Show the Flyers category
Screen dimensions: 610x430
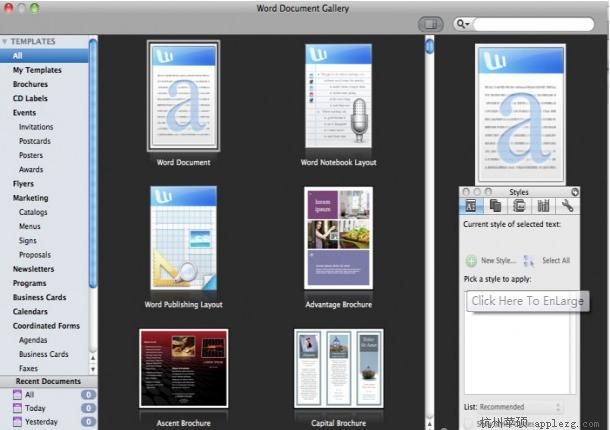pyautogui.click(x=23, y=184)
